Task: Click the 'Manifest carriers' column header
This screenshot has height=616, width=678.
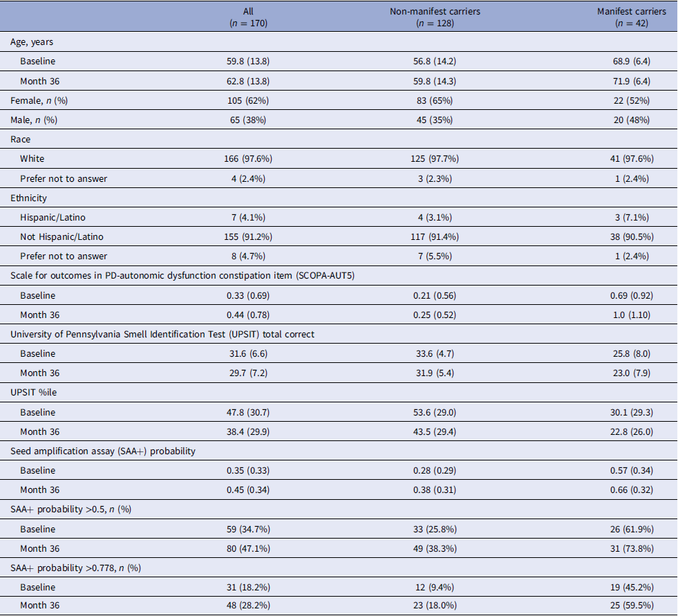Action: coord(632,17)
